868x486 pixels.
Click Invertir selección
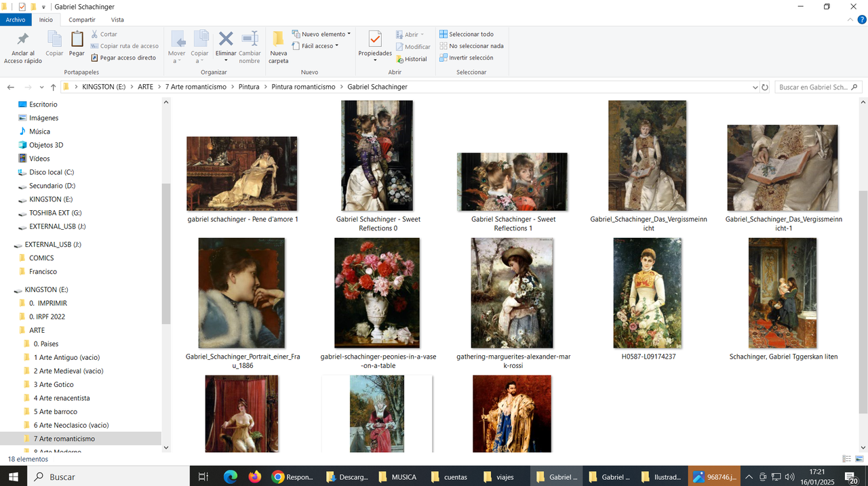(x=466, y=58)
